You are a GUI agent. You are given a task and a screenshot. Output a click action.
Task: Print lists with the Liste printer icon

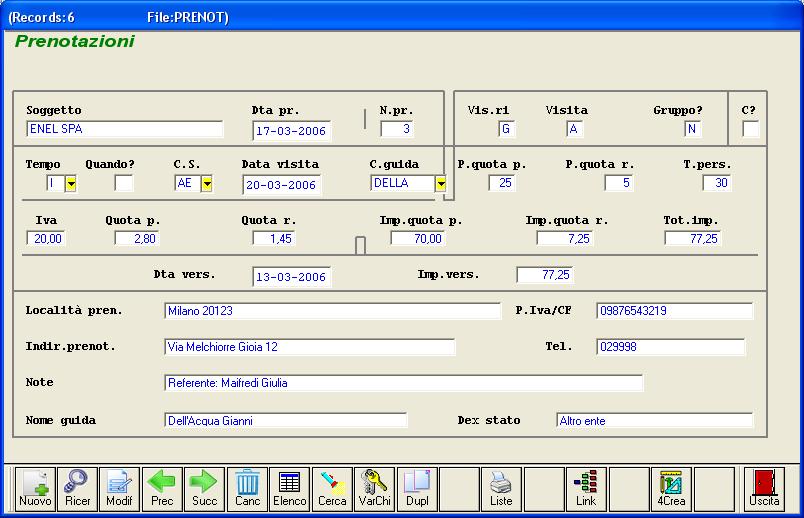pyautogui.click(x=501, y=488)
